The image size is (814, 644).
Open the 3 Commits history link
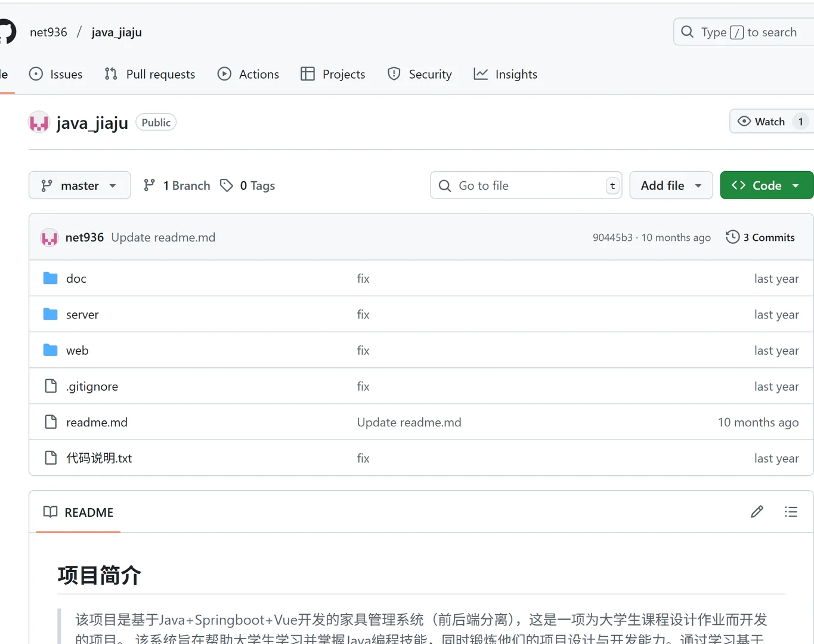[x=769, y=237]
